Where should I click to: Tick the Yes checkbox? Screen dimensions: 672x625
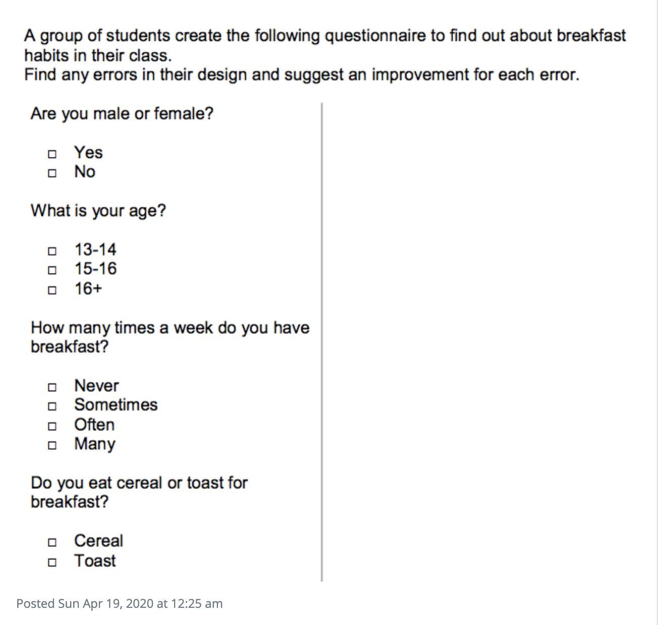pyautogui.click(x=51, y=153)
